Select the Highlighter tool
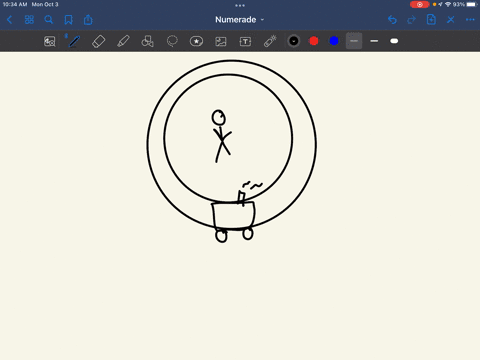 click(x=123, y=41)
